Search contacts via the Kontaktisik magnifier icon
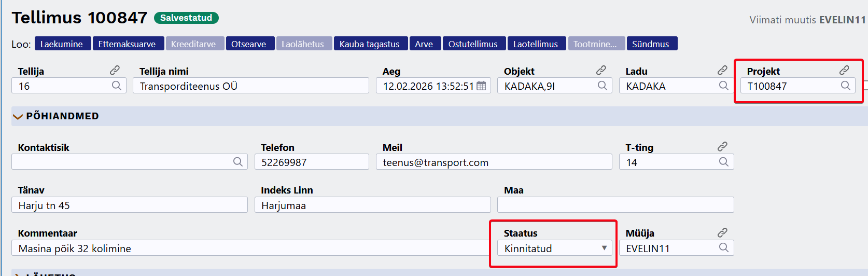868x276 pixels. pyautogui.click(x=238, y=162)
